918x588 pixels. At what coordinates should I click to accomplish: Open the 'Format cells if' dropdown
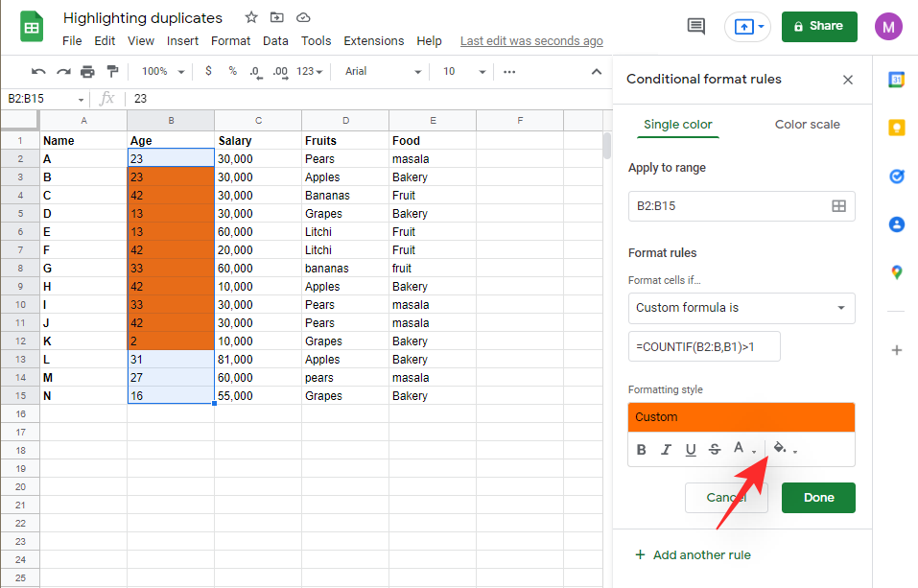click(741, 308)
